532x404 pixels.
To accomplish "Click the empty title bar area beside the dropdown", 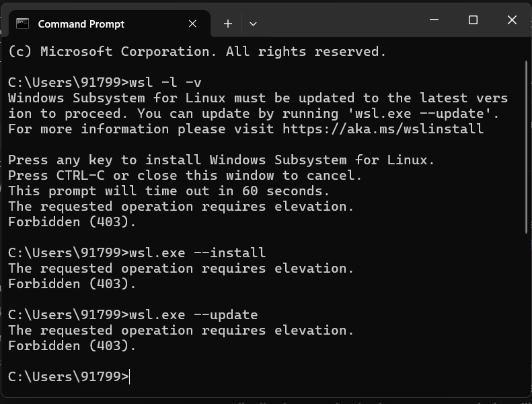I will 339,20.
